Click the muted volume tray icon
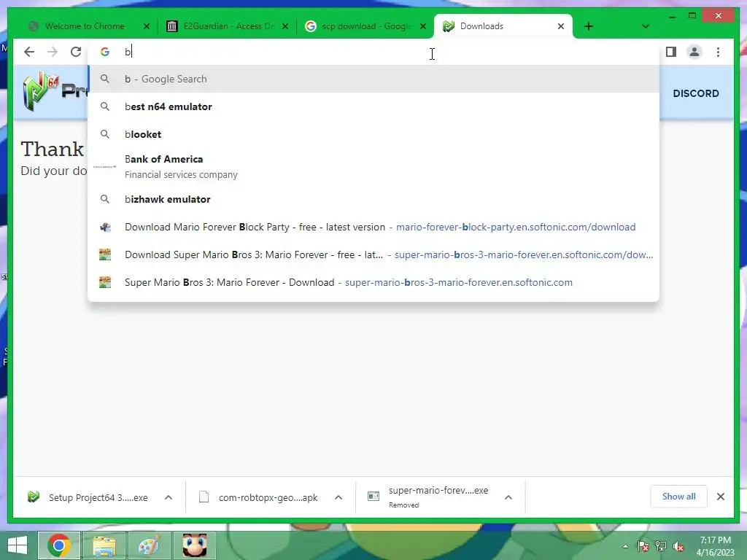 [x=678, y=546]
